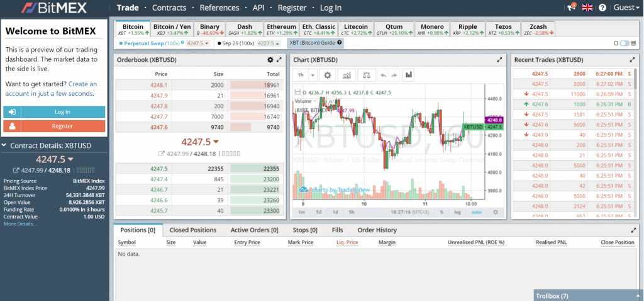Open the chart bottom-right settings gear
Image resolution: width=644 pixels, height=301 pixels.
[x=496, y=212]
